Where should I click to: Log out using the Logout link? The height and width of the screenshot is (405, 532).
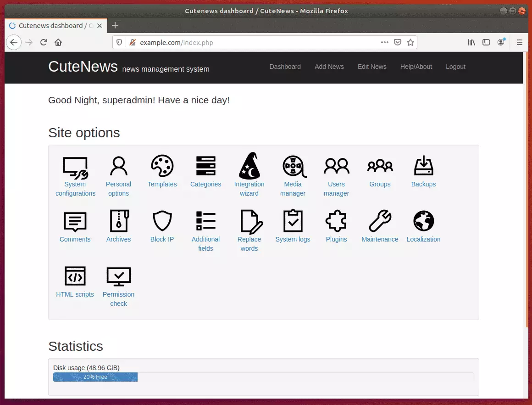pos(455,67)
